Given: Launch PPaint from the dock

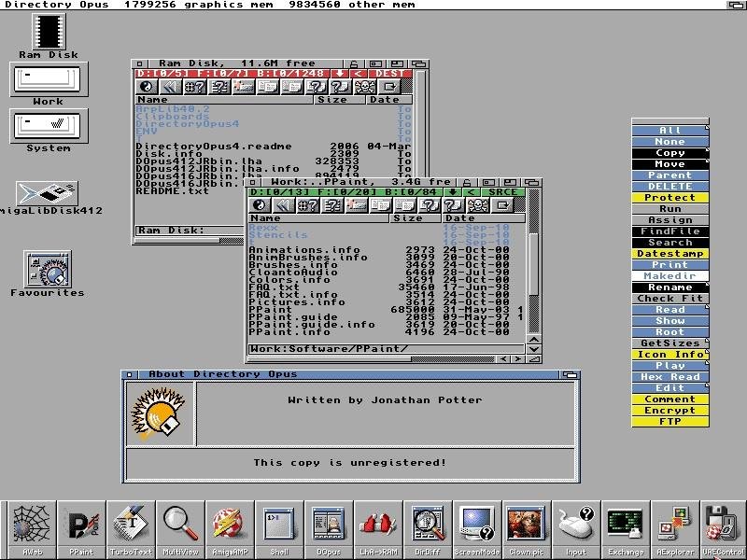Looking at the screenshot, I should 81,529.
